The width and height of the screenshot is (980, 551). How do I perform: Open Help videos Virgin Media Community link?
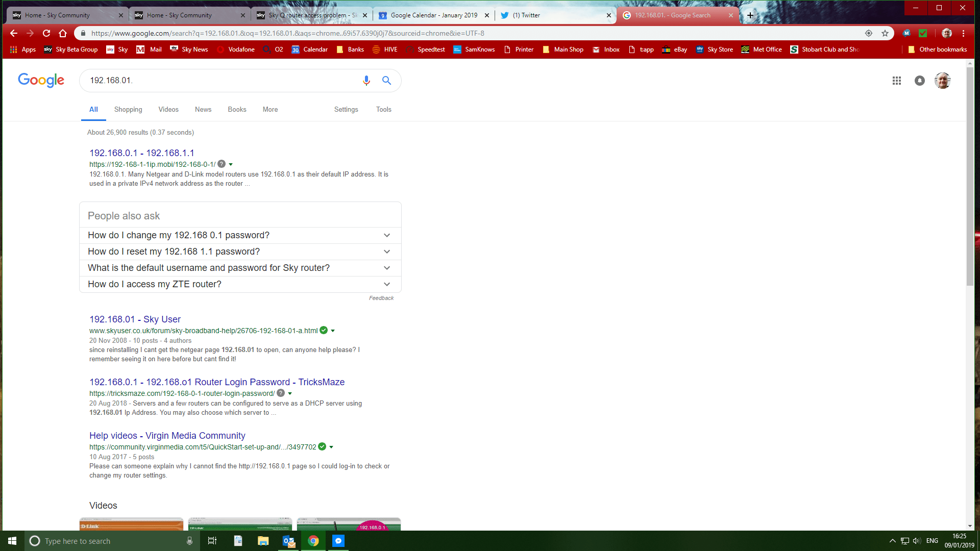coord(167,435)
